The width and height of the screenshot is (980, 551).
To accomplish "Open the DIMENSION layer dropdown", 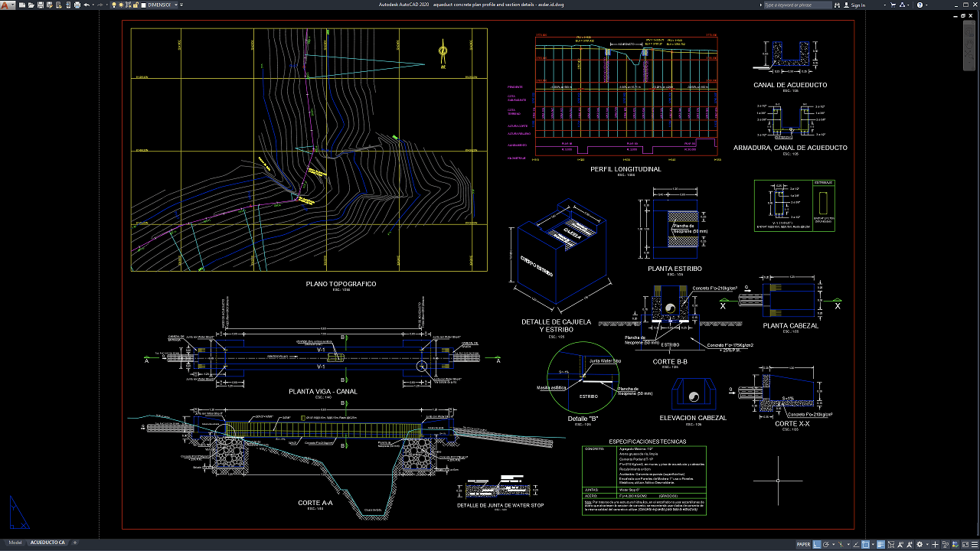I will [162, 5].
